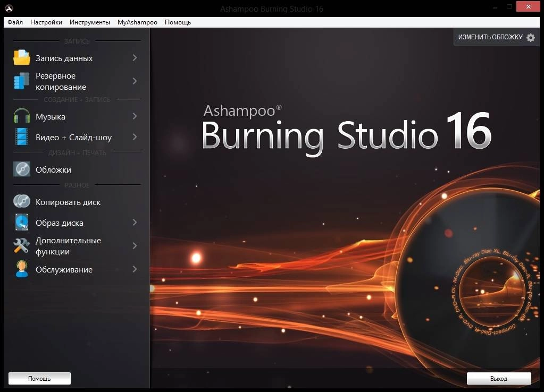The image size is (544, 392).
Task: Minimize the Burning Studio window
Action: pos(495,7)
